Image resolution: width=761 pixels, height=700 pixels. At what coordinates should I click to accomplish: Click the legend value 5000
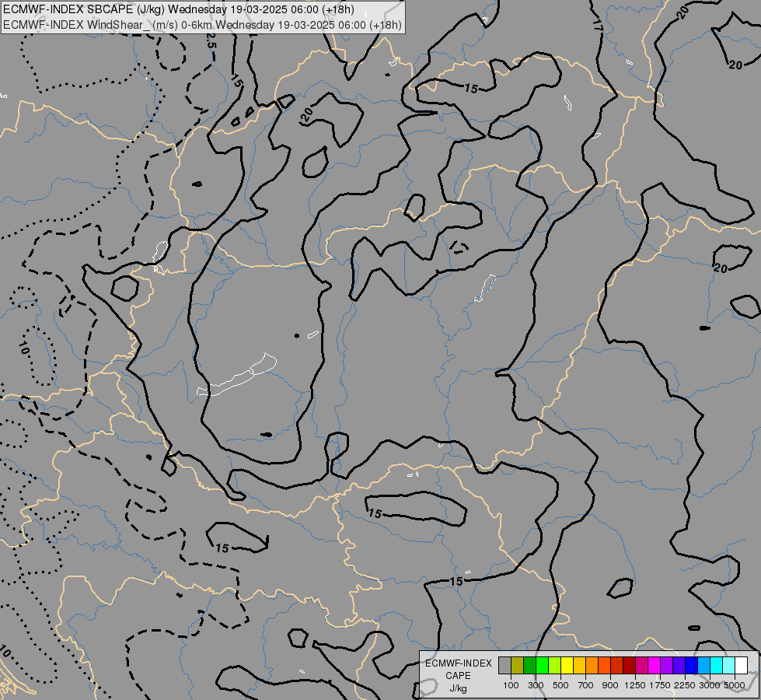(x=735, y=685)
